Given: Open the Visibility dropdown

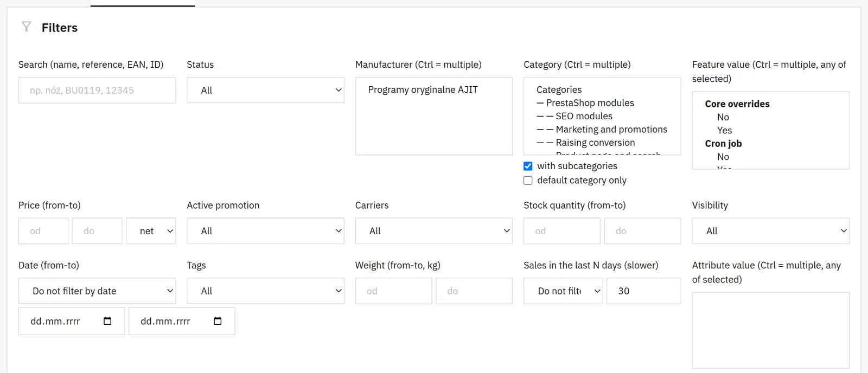Looking at the screenshot, I should [770, 231].
